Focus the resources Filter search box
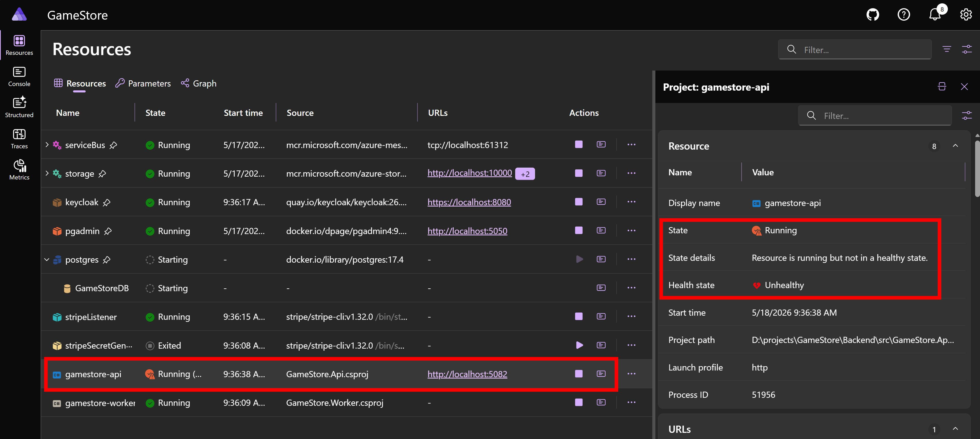 855,49
